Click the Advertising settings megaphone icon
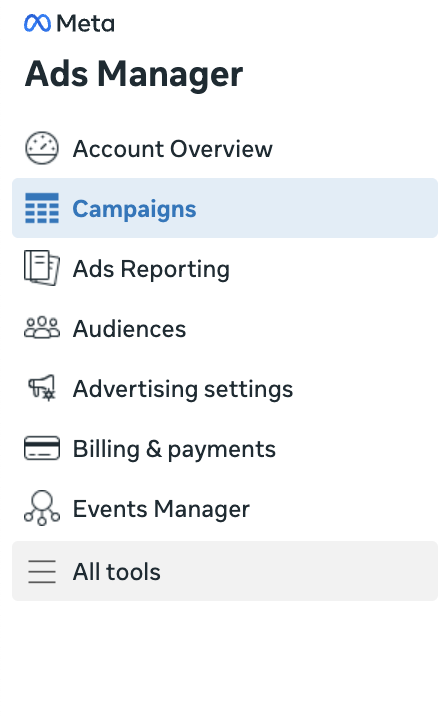 tap(42, 388)
